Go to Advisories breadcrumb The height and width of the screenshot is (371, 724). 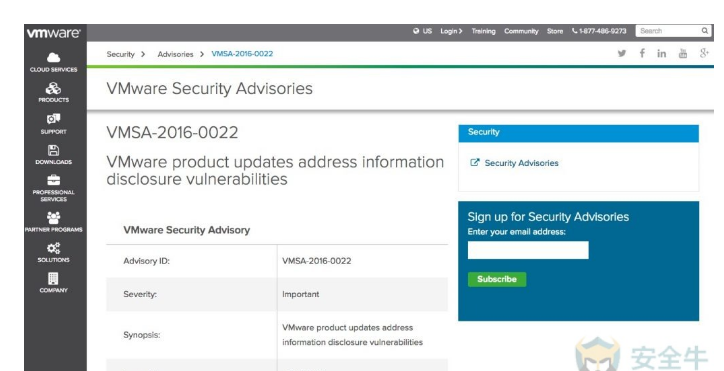175,54
